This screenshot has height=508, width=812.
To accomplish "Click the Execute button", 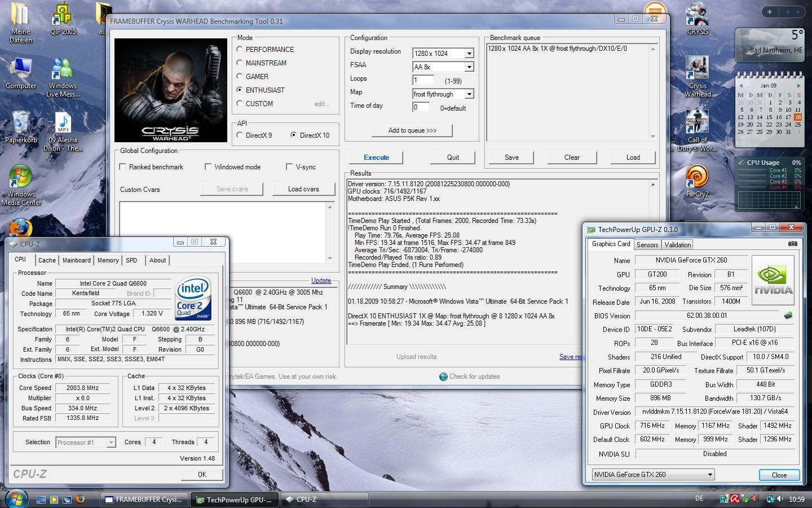I will point(376,157).
